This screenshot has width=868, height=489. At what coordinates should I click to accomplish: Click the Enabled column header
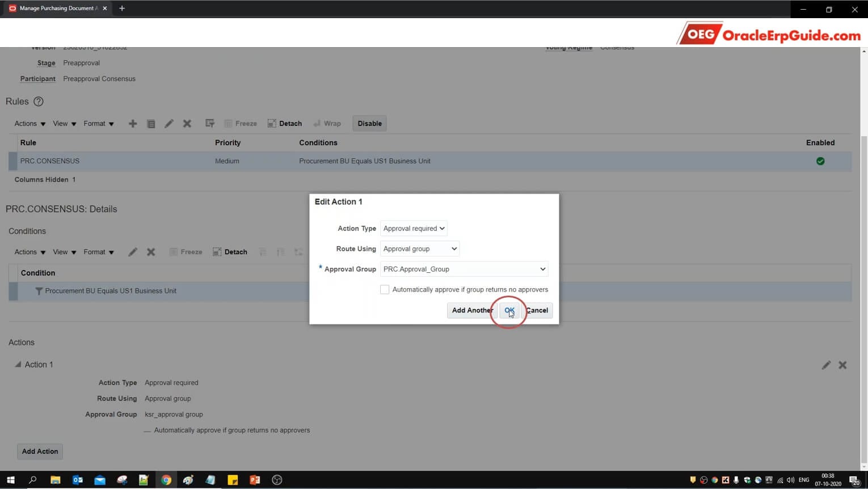(820, 143)
